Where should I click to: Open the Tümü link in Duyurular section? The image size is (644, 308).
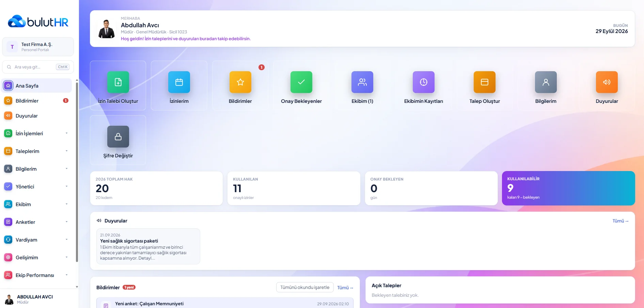coord(620,221)
